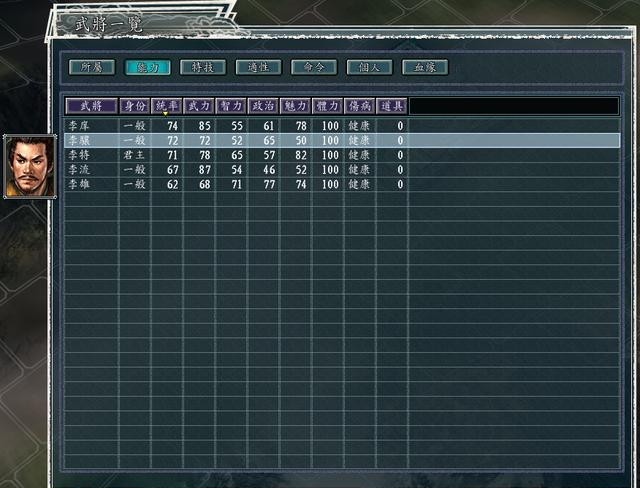Sort by 傷病 column header

[360, 106]
